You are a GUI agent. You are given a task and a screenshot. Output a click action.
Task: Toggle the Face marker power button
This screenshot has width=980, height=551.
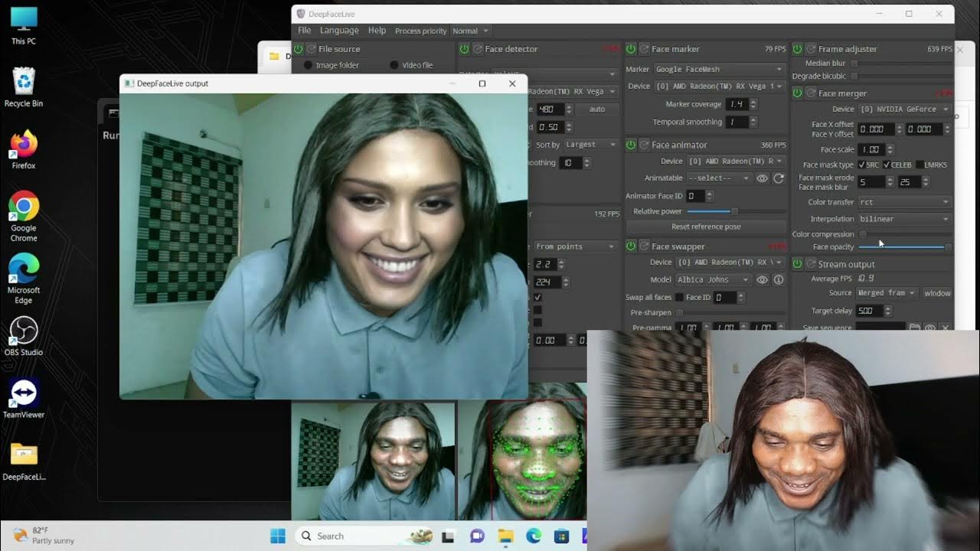point(631,49)
